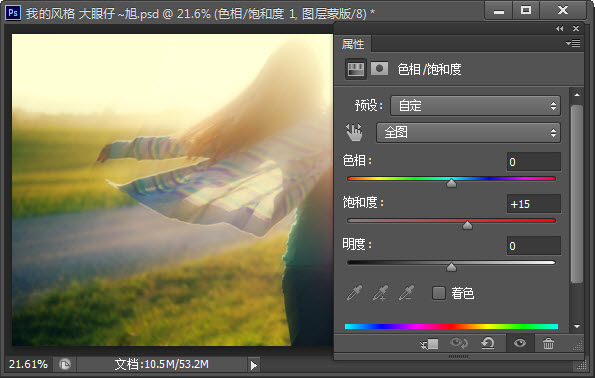Click the status bar preview icon near zoom
Image resolution: width=595 pixels, height=378 pixels.
(x=65, y=364)
